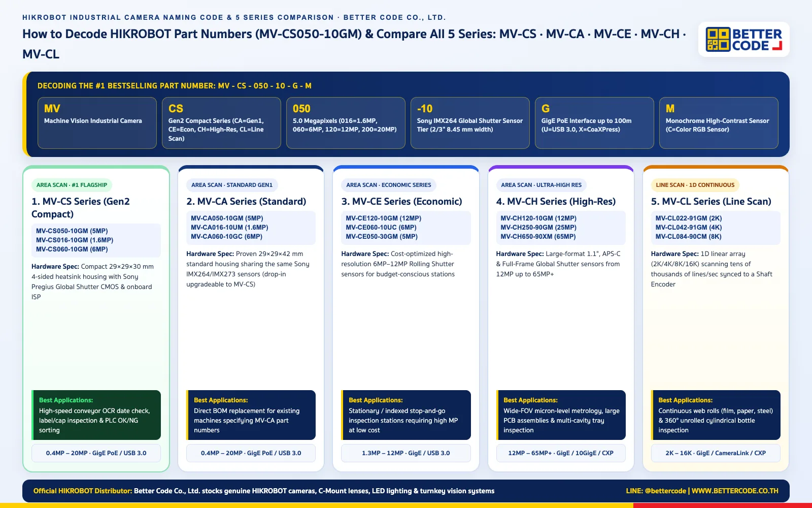Screen dimensions: 812x508
Task: Open the '4. MV-CH Series (High-Res)' heading
Action: click(x=556, y=202)
